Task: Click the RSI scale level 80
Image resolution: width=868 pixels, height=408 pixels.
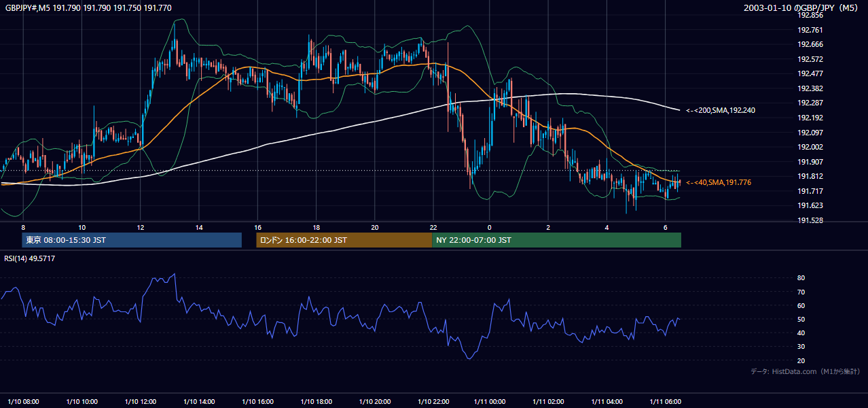Action: (x=801, y=278)
